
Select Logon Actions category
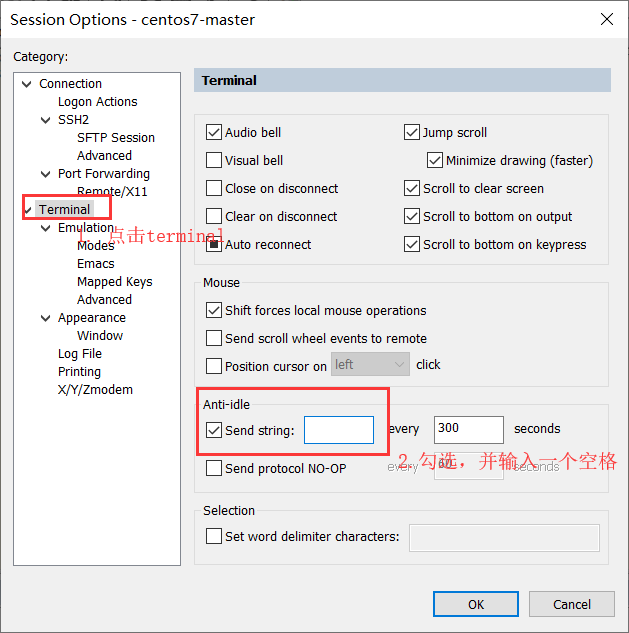pos(97,102)
